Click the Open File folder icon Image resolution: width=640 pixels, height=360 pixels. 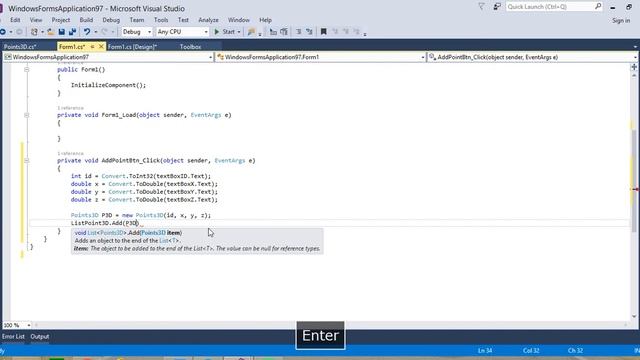tap(51, 32)
